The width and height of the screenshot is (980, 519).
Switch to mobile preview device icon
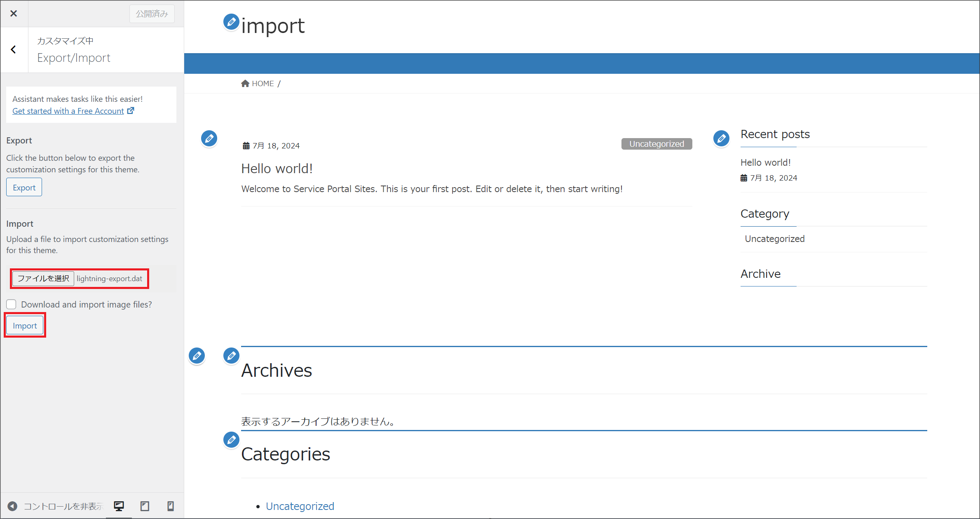tap(170, 506)
